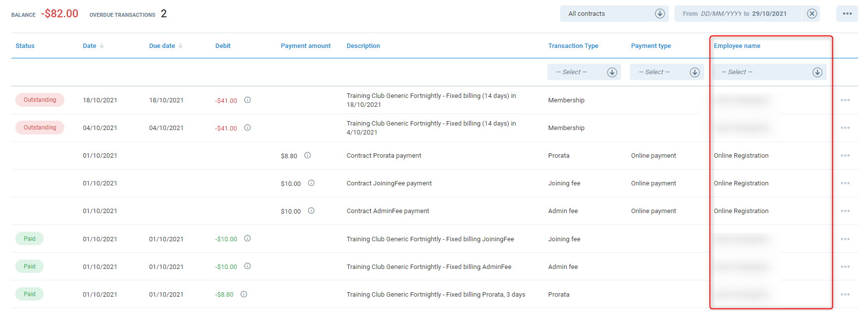Open row actions for last Prorata row
The width and height of the screenshot is (868, 311).
(x=845, y=294)
